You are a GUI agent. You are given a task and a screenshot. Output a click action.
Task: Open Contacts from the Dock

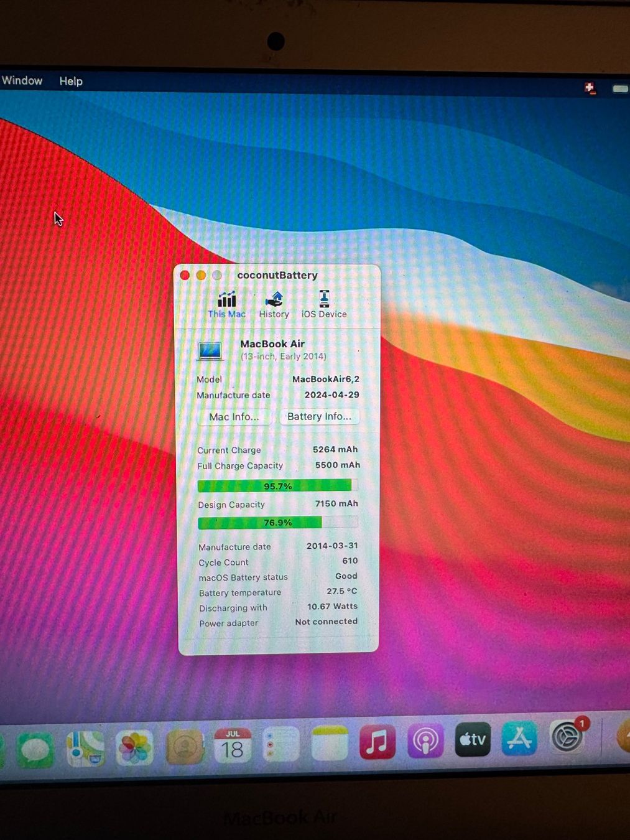[185, 746]
